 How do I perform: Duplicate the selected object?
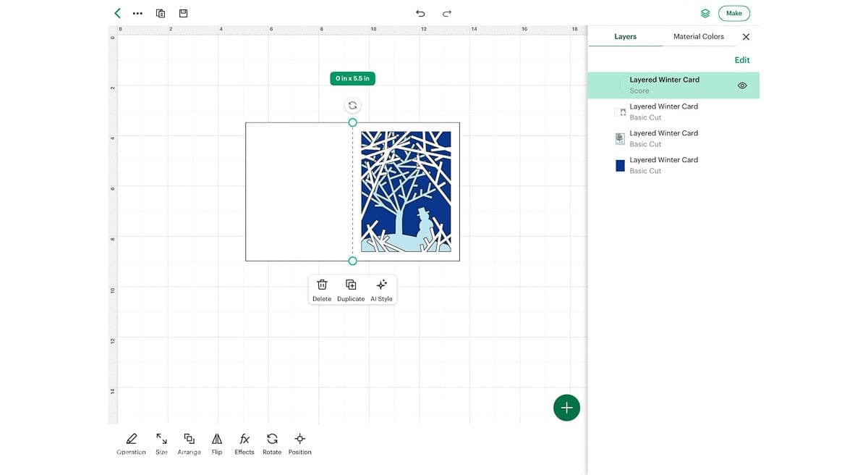pyautogui.click(x=351, y=290)
